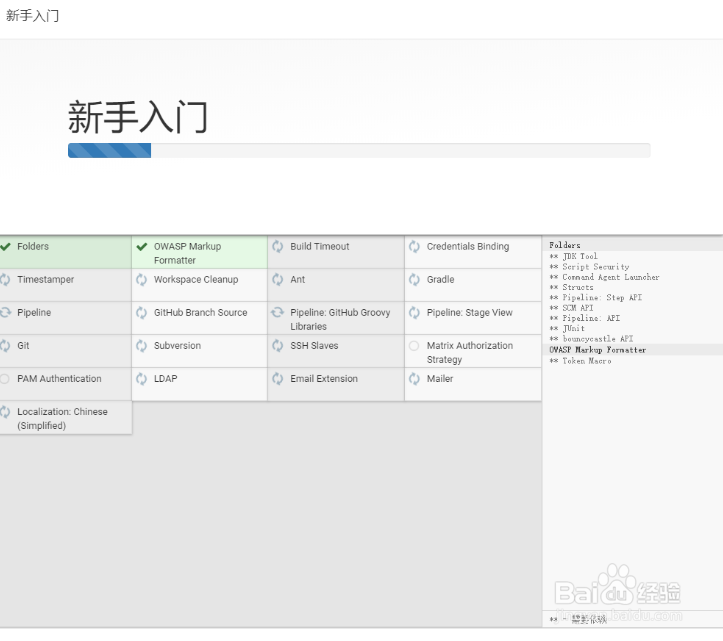
Task: Click the loading icon next to Subversion
Action: click(142, 346)
